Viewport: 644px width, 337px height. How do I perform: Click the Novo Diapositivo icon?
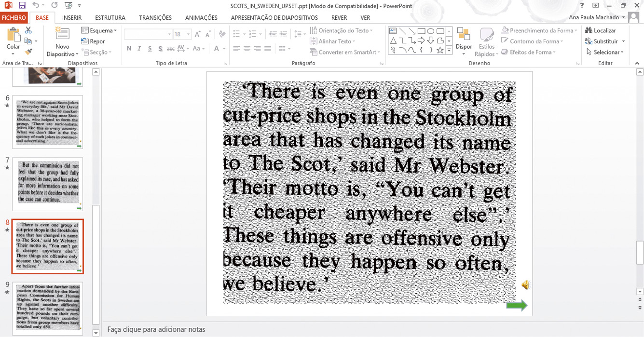pos(62,35)
